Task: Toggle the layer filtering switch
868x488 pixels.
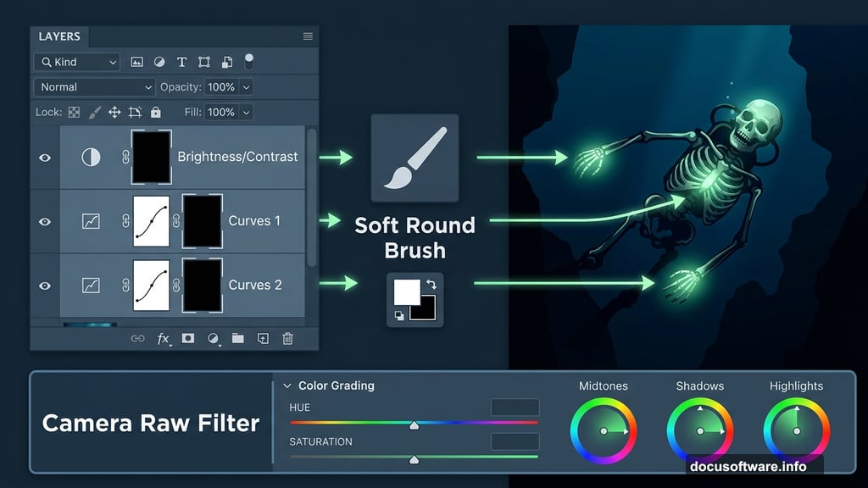Action: pos(249,61)
